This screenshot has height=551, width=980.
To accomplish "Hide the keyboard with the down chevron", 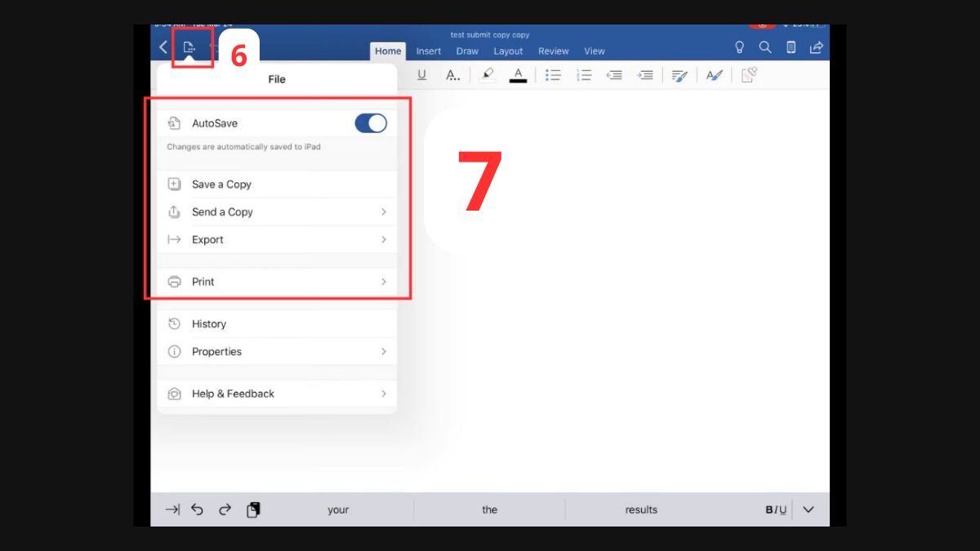I will (808, 509).
